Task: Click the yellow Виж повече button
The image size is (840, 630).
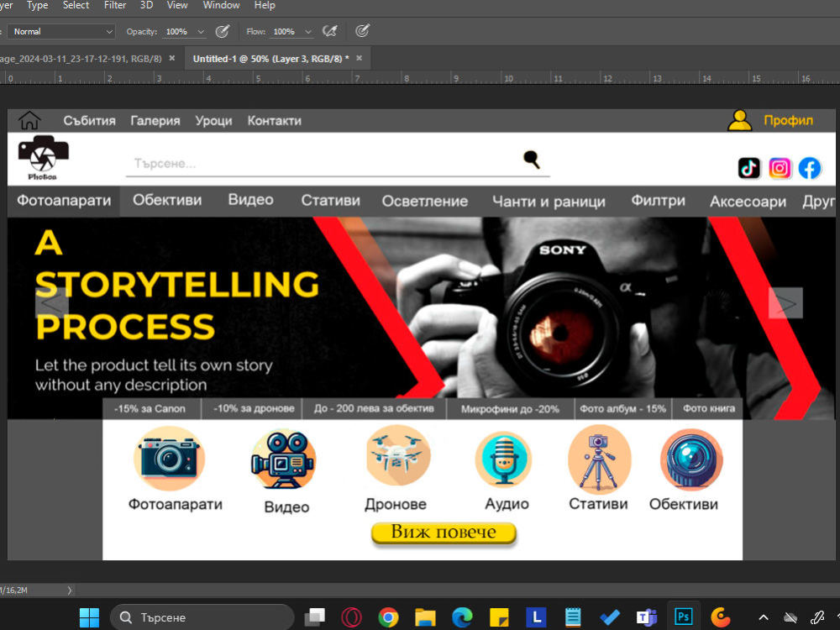Action: pyautogui.click(x=444, y=533)
